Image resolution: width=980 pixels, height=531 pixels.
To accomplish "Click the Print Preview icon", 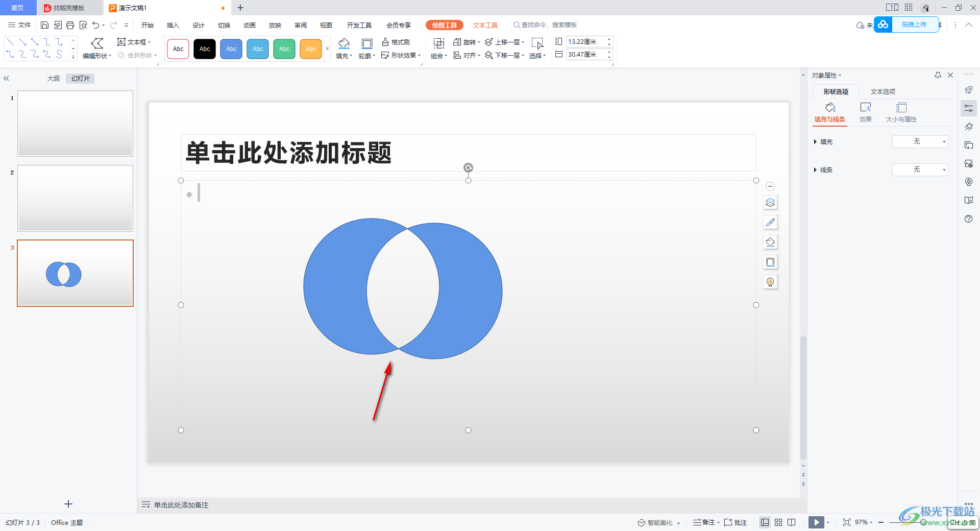I will [83, 25].
